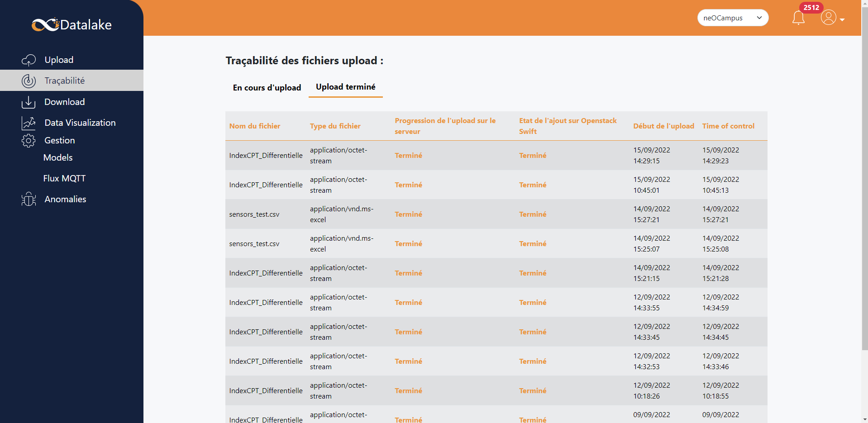Click Progression de l'upload header

point(445,126)
